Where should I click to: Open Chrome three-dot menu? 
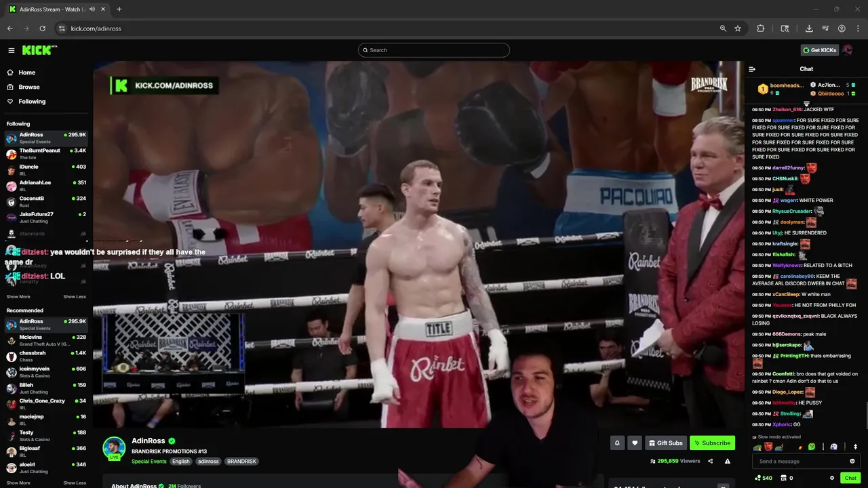858,28
